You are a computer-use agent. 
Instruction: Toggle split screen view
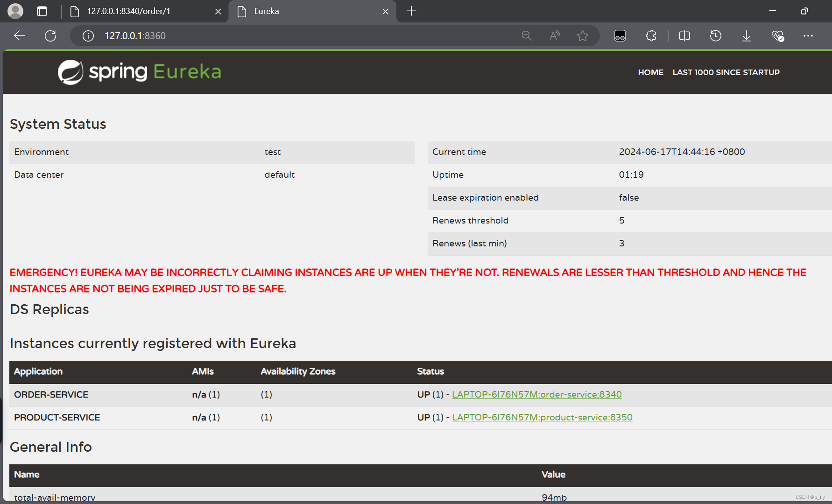click(684, 36)
